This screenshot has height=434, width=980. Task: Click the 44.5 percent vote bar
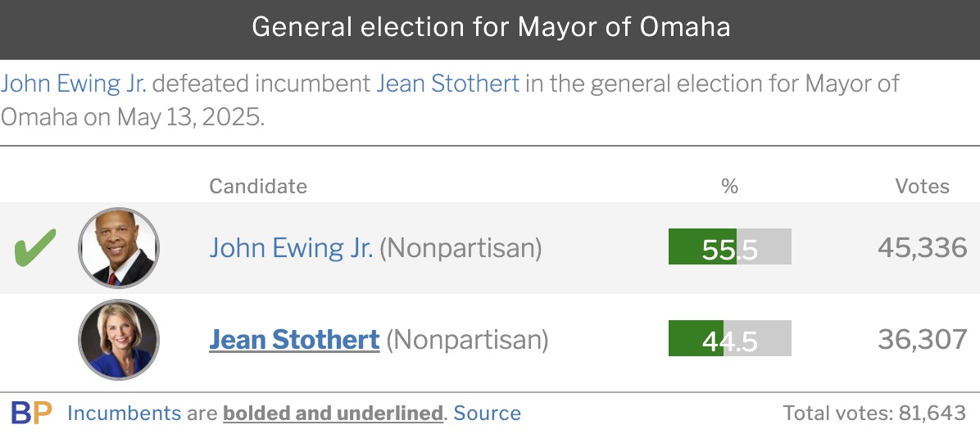[x=730, y=338]
